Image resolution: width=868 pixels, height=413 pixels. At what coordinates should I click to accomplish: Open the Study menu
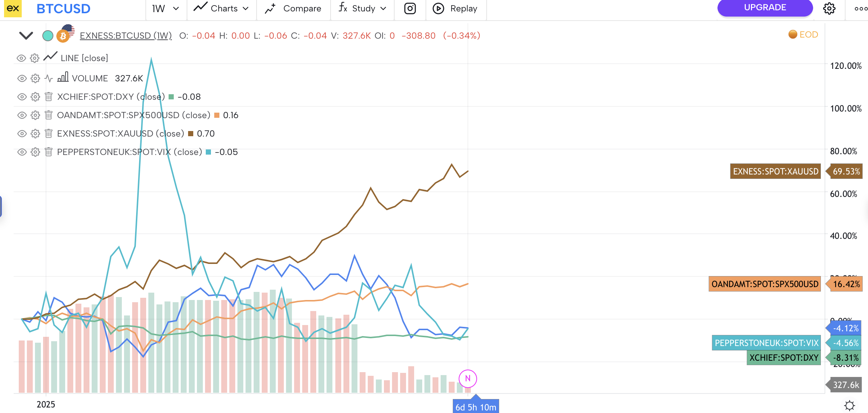[363, 8]
